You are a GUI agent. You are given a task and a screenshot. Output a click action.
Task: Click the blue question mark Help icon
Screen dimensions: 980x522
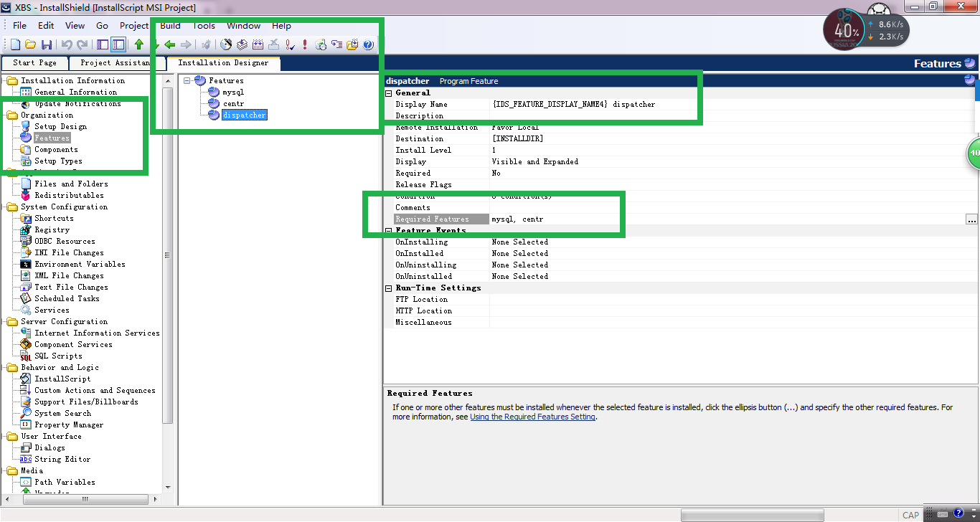coord(368,44)
